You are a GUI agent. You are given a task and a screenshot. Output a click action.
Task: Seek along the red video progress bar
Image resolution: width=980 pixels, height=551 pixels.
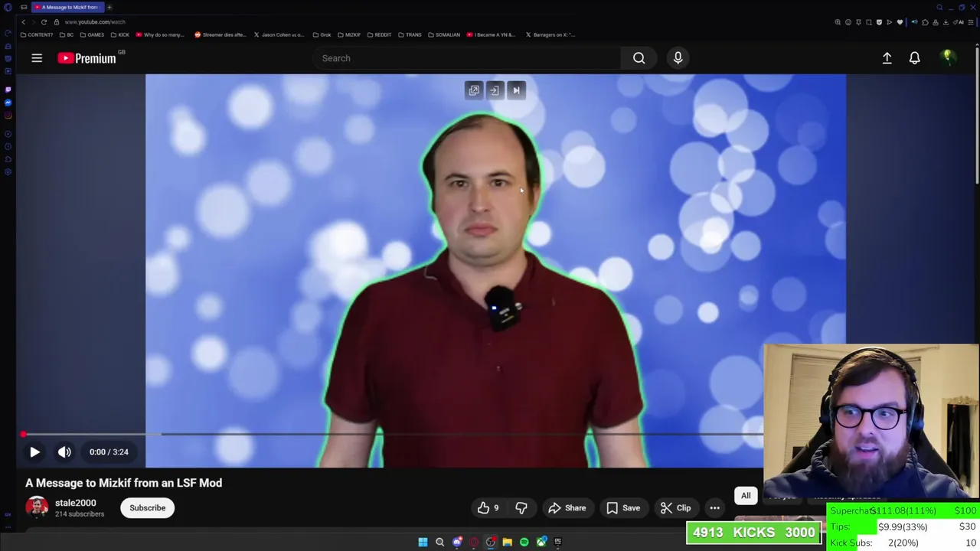pyautogui.click(x=393, y=435)
